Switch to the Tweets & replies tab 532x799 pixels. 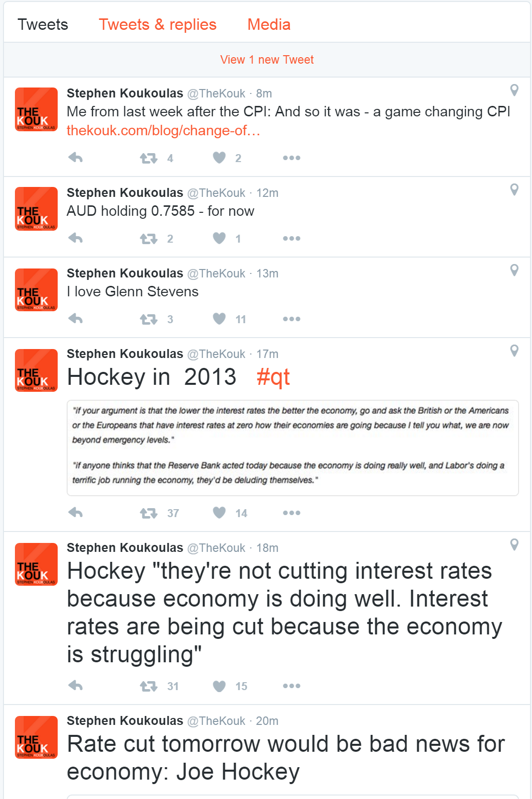158,24
